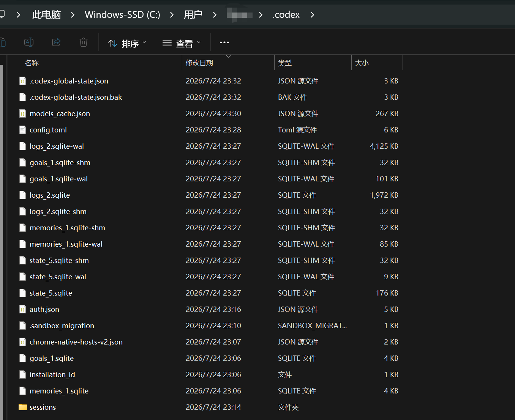Select file name models_cache.json

tap(60, 113)
